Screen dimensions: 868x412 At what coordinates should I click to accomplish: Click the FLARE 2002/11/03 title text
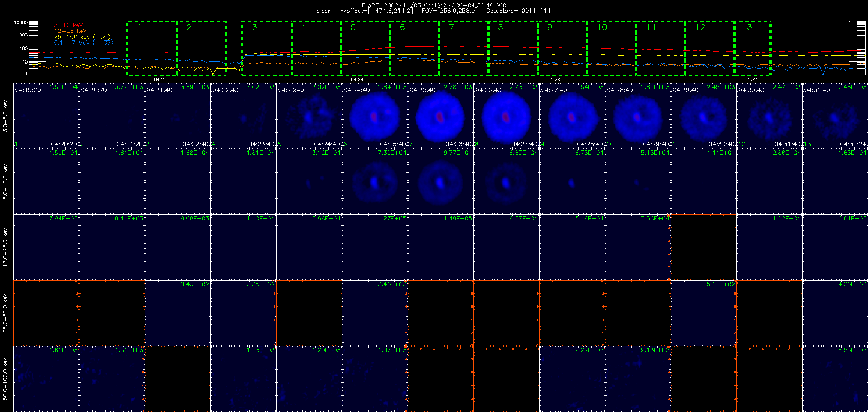[x=434, y=5]
